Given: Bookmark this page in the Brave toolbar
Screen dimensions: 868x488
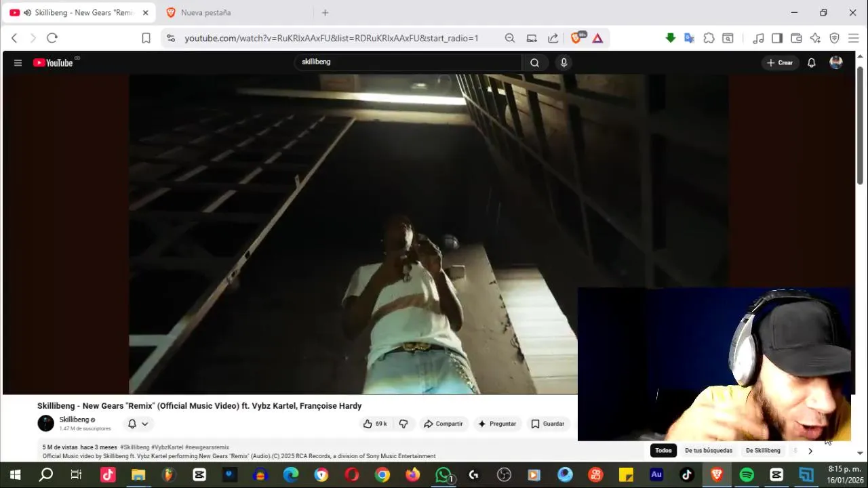Looking at the screenshot, I should [x=146, y=38].
